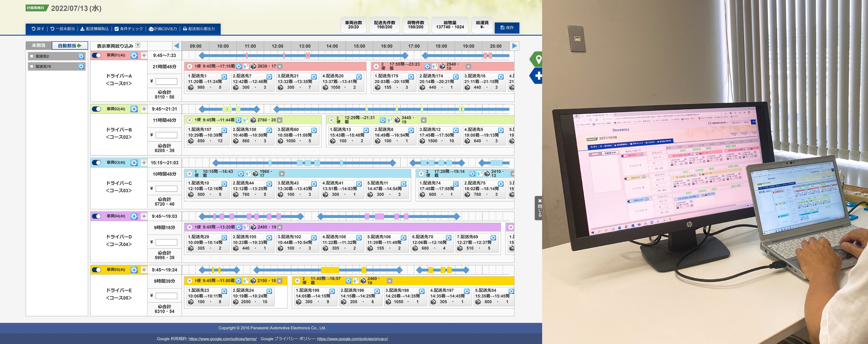Click the 保存 save button
Image resolution: width=868 pixels, height=344 pixels.
coord(507,28)
